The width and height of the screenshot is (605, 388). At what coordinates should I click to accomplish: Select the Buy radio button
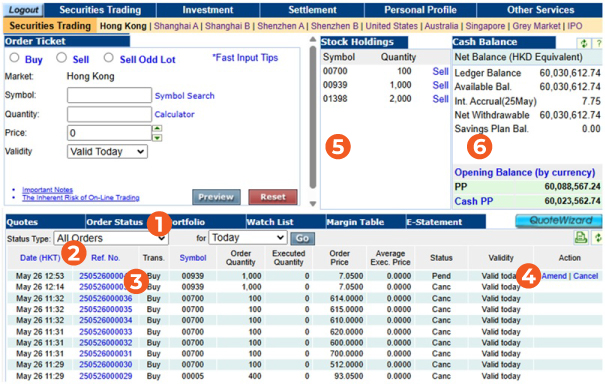tap(14, 58)
